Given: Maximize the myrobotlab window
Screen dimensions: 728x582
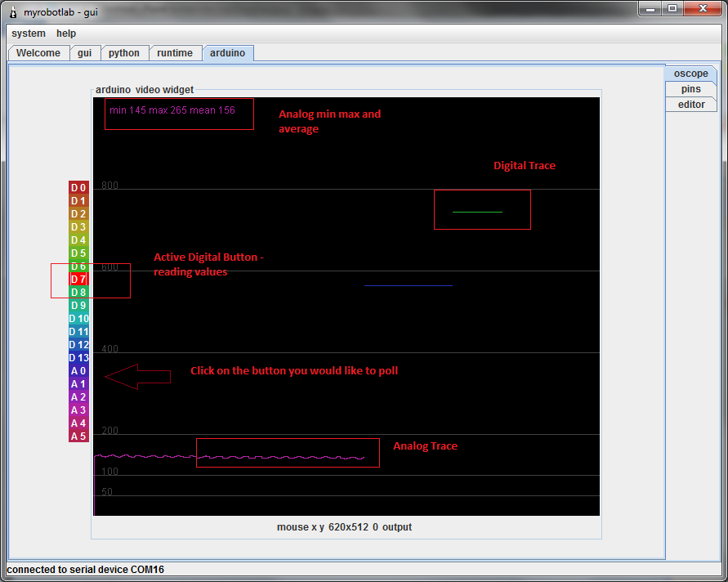Looking at the screenshot, I should pyautogui.click(x=672, y=9).
